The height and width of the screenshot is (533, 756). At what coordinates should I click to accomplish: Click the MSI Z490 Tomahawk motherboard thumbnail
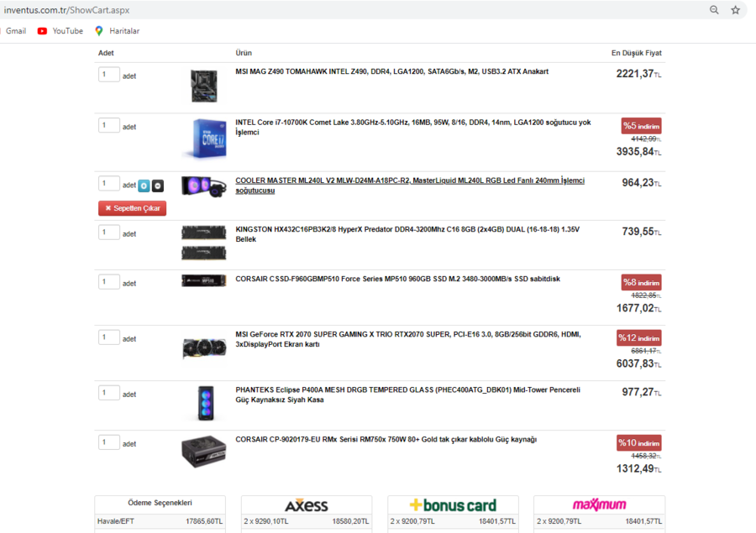point(204,86)
